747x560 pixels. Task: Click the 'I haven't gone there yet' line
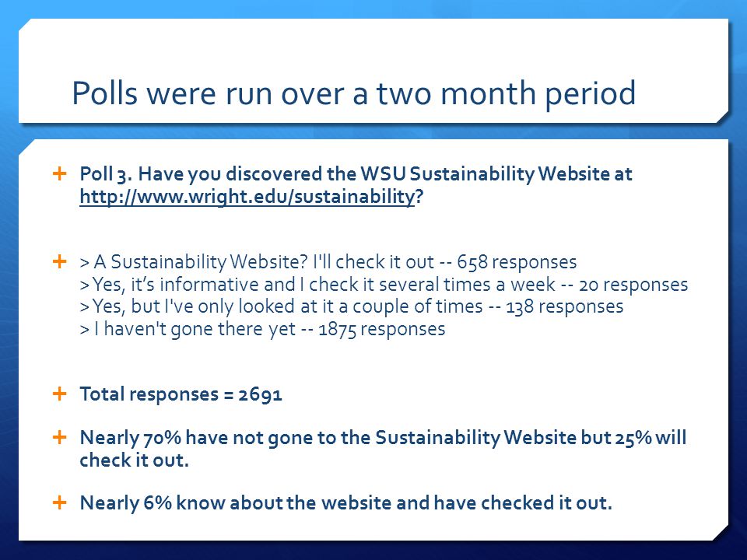262,328
